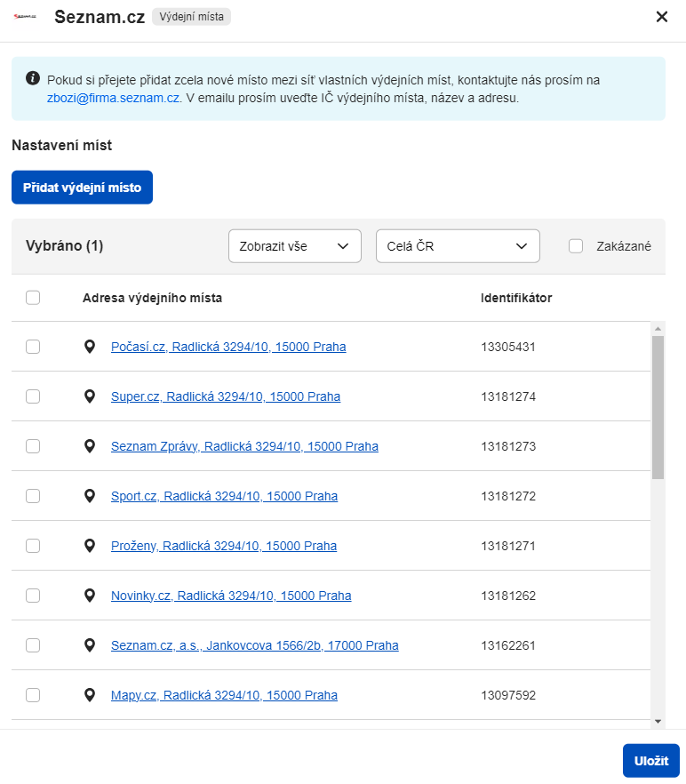Click the map pin icon beside Super.cz
The image size is (686, 784).
90,396
